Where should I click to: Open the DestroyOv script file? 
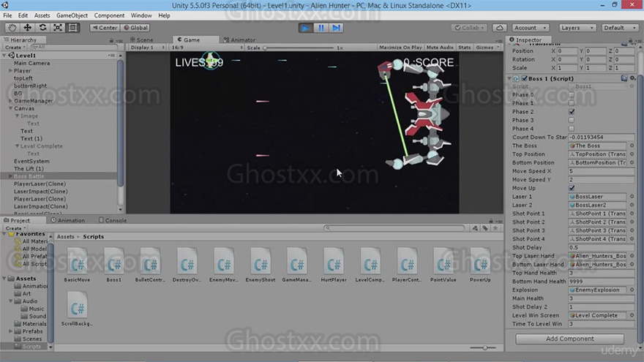(x=187, y=265)
